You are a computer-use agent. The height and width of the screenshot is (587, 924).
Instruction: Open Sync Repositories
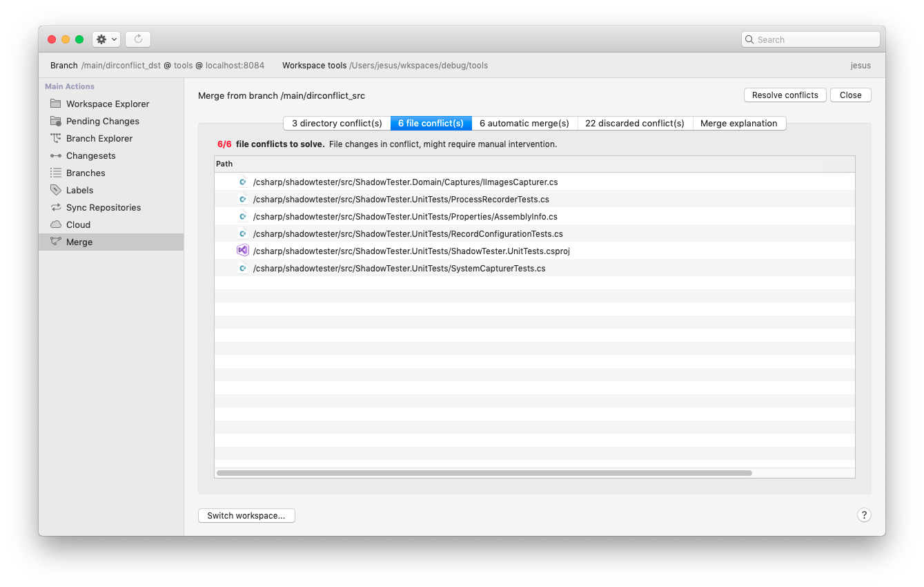tap(103, 207)
